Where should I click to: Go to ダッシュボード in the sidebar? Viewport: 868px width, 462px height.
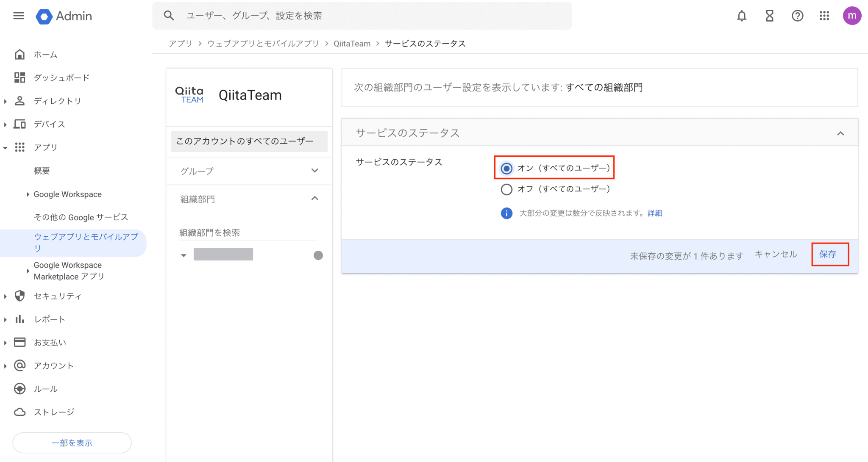pyautogui.click(x=61, y=77)
